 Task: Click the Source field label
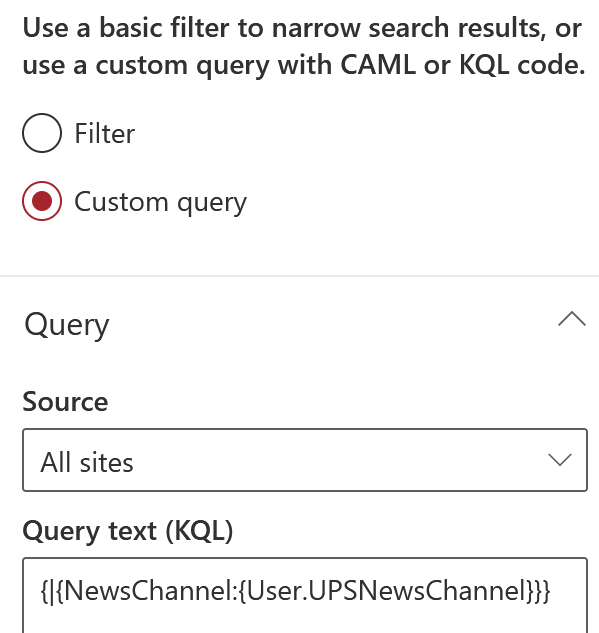pos(65,402)
